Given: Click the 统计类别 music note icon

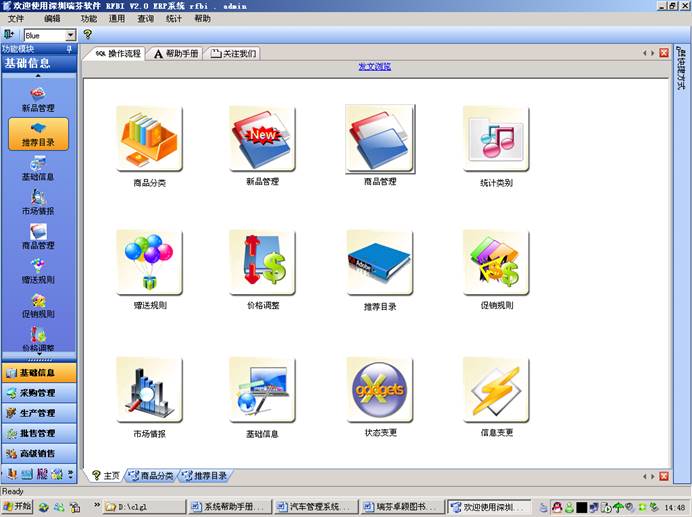Looking at the screenshot, I should (495, 139).
